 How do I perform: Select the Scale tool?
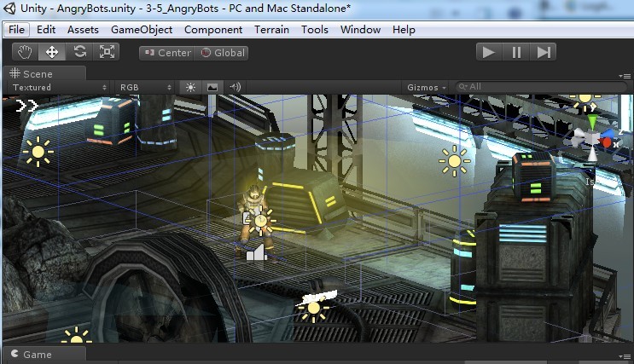pos(107,52)
